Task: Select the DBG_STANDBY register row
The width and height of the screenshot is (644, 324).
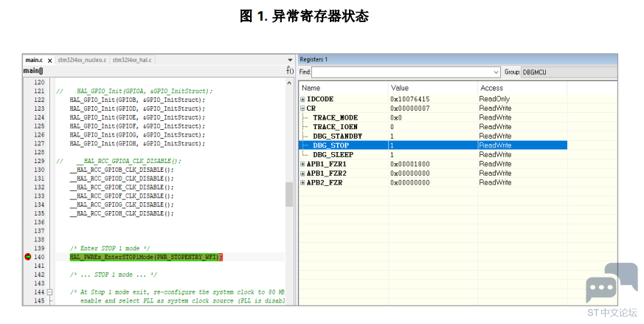Action: click(337, 136)
